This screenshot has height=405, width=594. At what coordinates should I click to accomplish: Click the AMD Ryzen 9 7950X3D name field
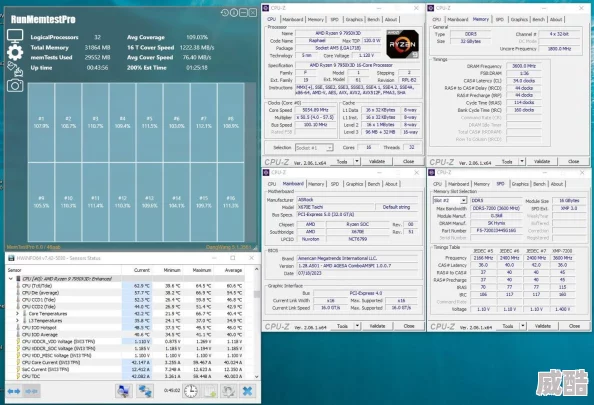point(338,33)
